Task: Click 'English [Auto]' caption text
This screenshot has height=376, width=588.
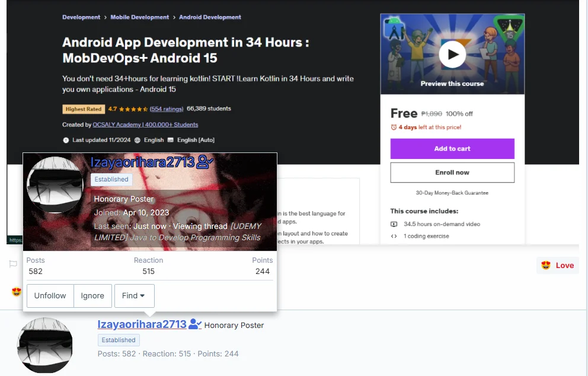Action: (x=196, y=140)
